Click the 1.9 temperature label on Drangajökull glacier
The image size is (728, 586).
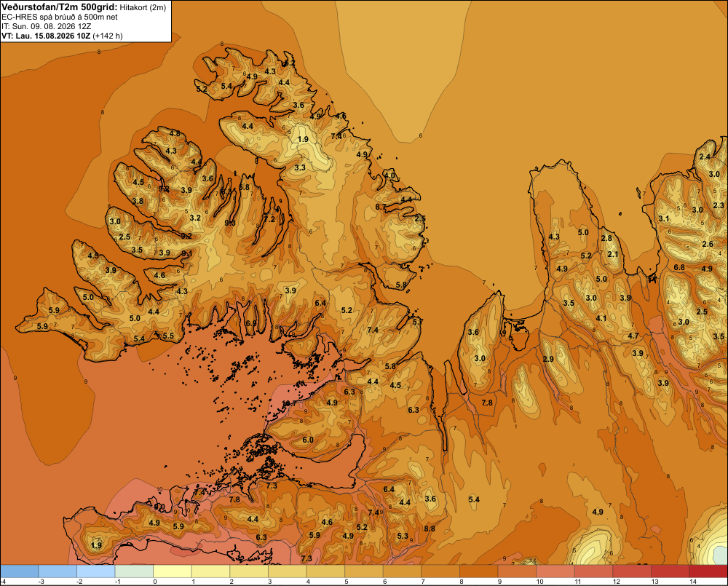(303, 139)
